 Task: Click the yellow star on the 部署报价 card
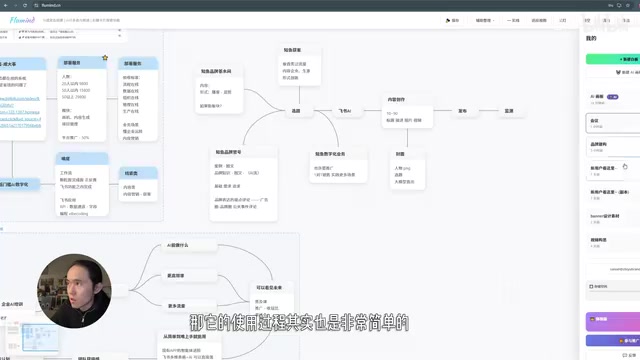[105, 58]
